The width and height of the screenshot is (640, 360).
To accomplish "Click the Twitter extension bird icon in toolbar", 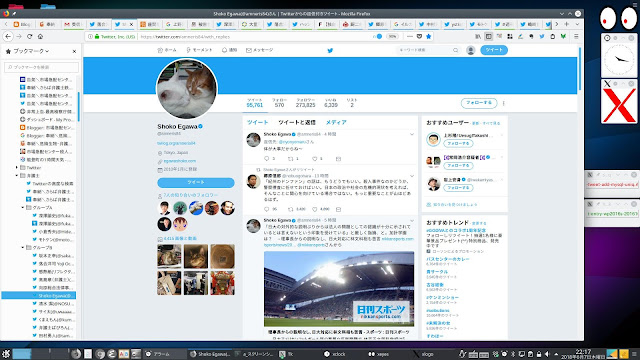I will (x=542, y=36).
